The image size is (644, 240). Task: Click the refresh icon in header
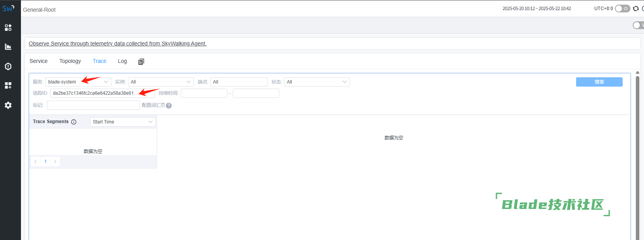[636, 9]
